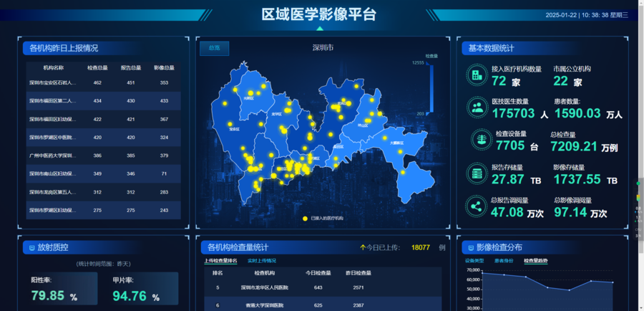644x311 pixels.
Task: Click the 宝安区 region on the map
Action: coord(234,129)
